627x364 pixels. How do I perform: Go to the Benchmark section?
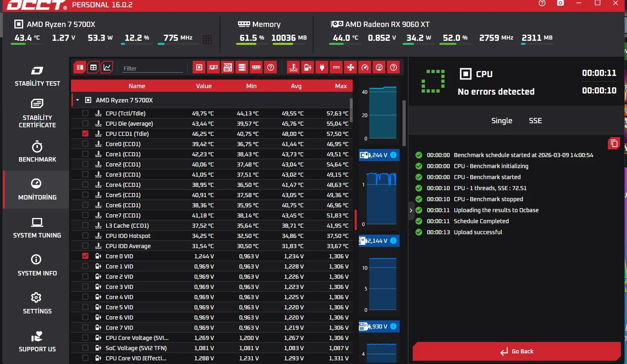point(37,152)
